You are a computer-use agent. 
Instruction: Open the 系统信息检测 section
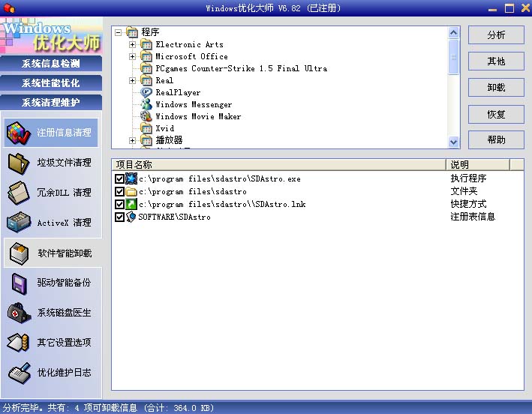click(x=51, y=64)
